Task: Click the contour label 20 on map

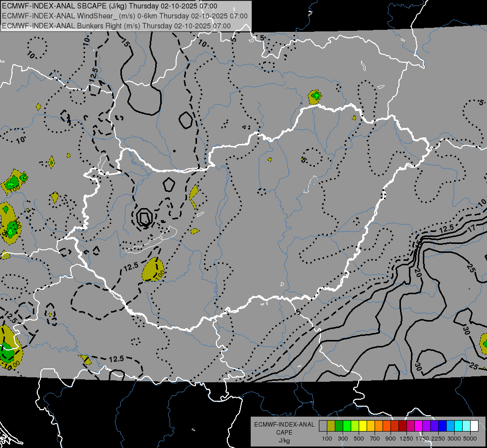Action: pos(418,273)
